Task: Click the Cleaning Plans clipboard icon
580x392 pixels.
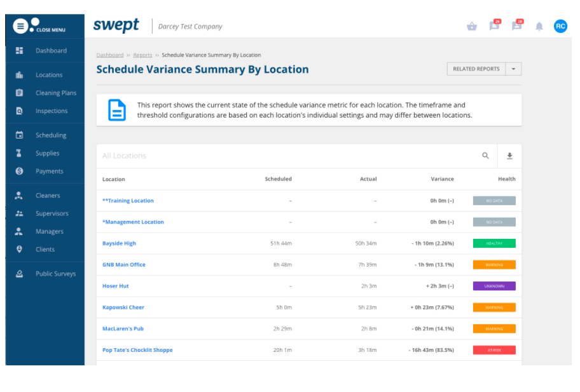Action: tap(19, 93)
